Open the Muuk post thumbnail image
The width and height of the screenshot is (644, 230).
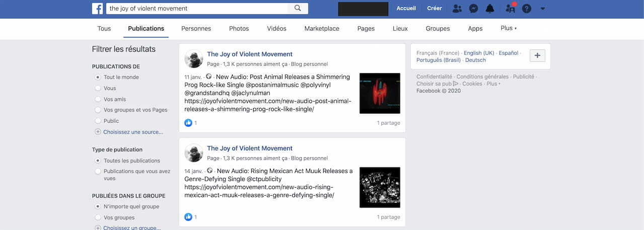380,187
